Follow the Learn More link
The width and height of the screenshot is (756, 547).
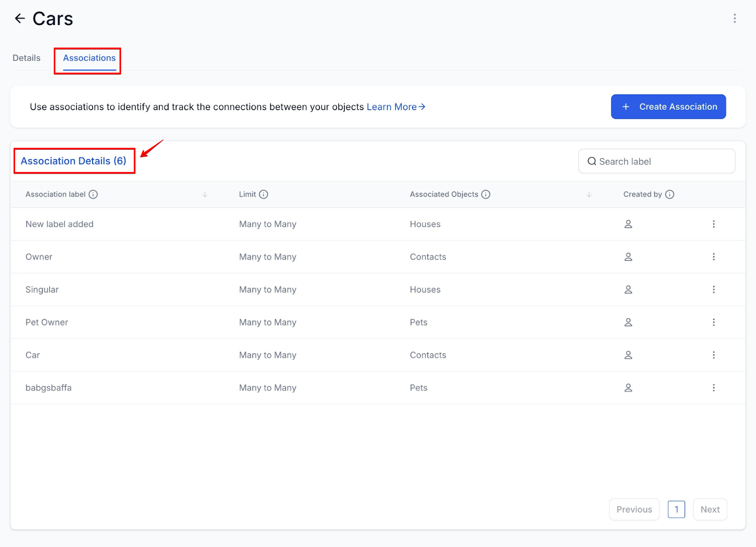point(395,107)
